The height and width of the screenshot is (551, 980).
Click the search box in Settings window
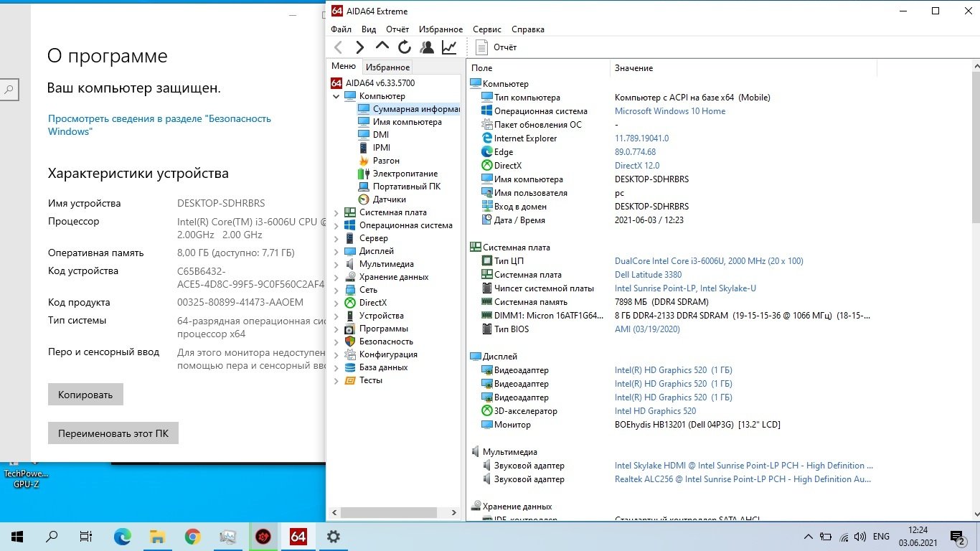(x=9, y=90)
